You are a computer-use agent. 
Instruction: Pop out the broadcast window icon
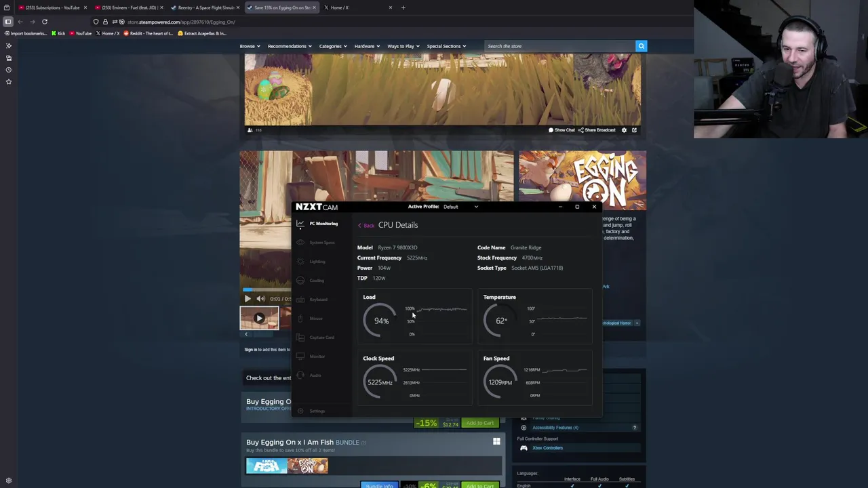click(x=635, y=130)
